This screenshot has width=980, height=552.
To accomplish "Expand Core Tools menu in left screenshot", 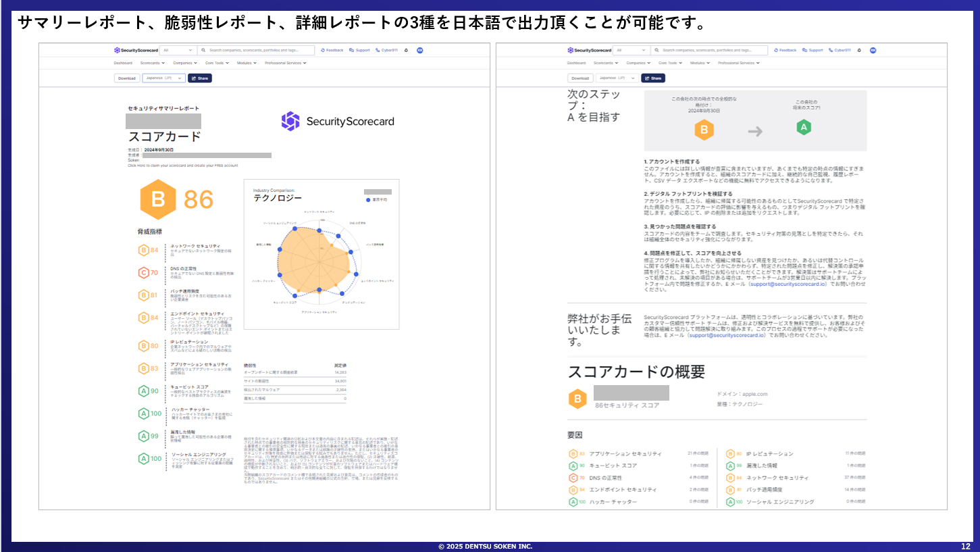I will [217, 63].
